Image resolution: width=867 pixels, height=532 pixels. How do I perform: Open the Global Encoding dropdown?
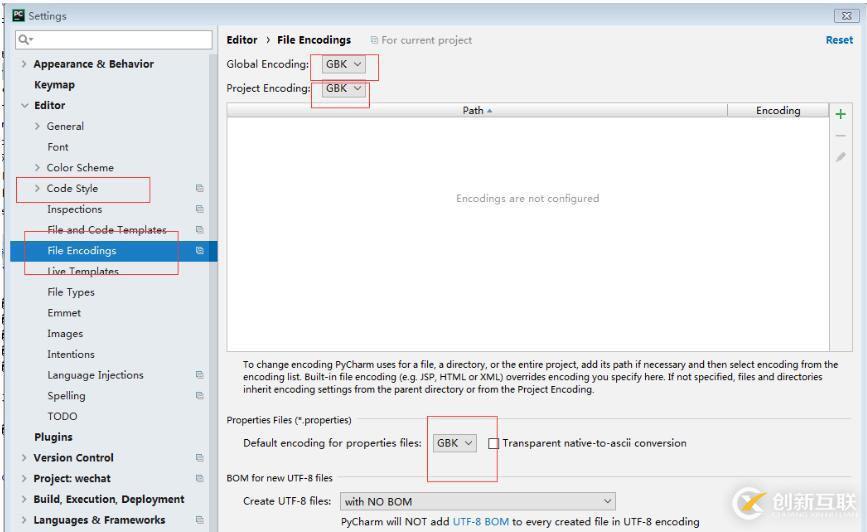tap(345, 64)
